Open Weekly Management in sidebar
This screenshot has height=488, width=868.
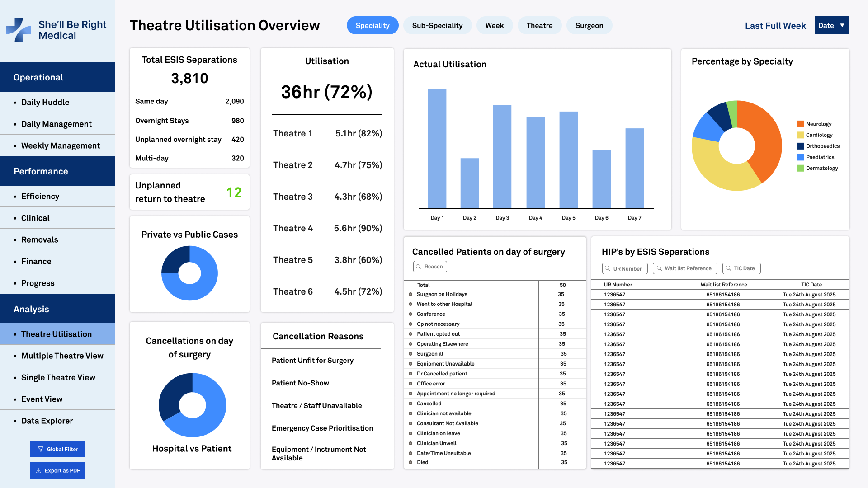(57, 145)
